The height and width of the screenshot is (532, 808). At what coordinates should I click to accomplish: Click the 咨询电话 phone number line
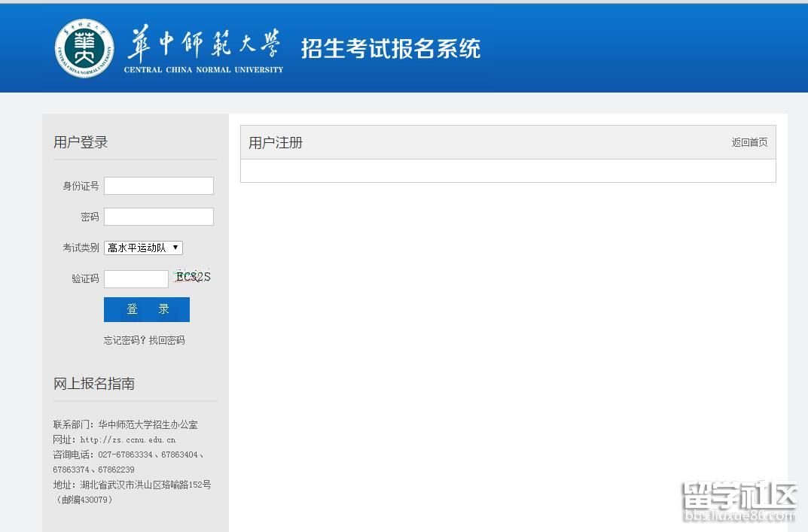(x=128, y=454)
